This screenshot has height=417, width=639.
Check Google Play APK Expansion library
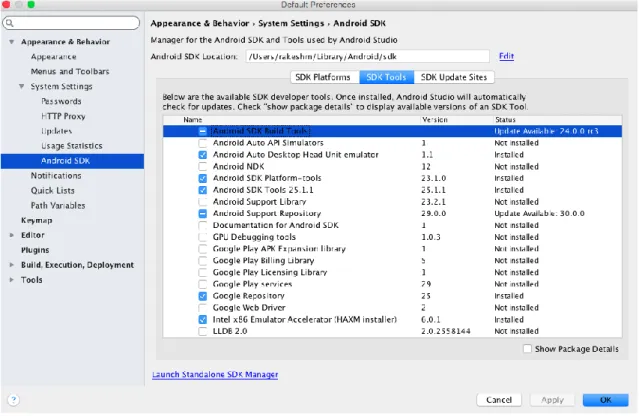click(203, 249)
